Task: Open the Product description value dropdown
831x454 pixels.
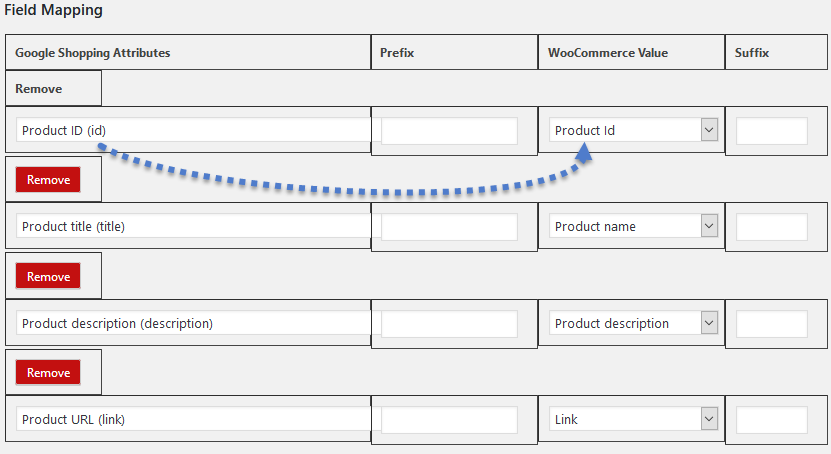Action: (x=709, y=323)
